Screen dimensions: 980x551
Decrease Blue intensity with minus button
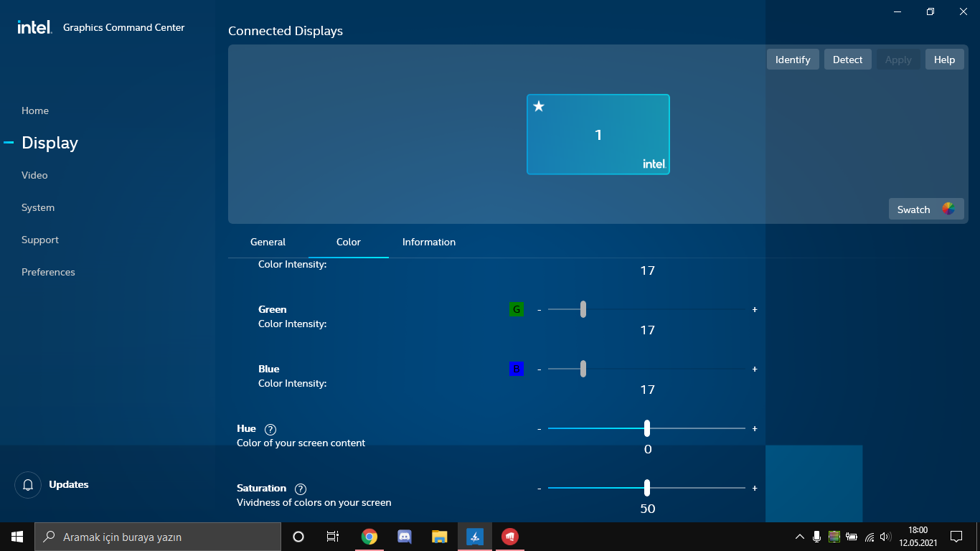[540, 369]
